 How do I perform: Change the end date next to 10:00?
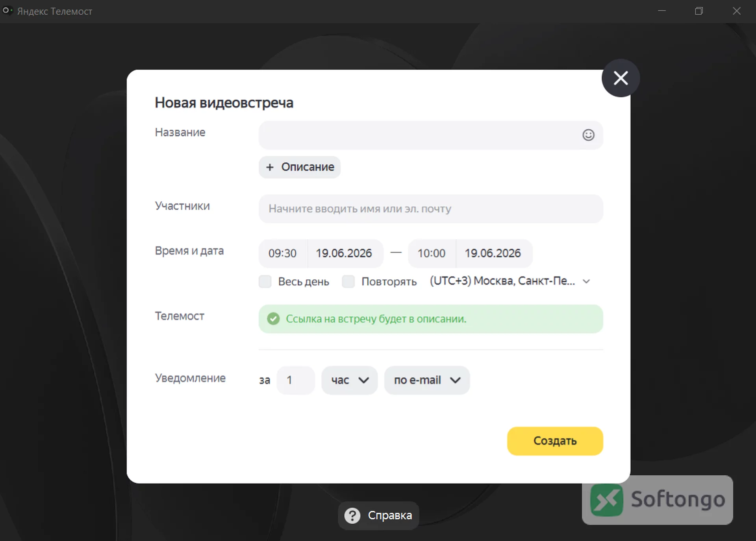click(x=493, y=253)
